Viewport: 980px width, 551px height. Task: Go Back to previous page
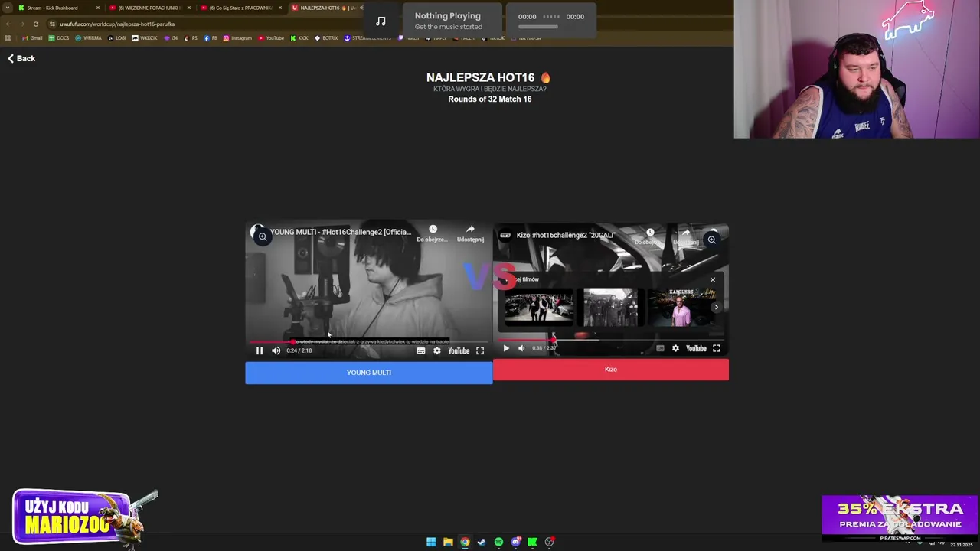(x=21, y=58)
